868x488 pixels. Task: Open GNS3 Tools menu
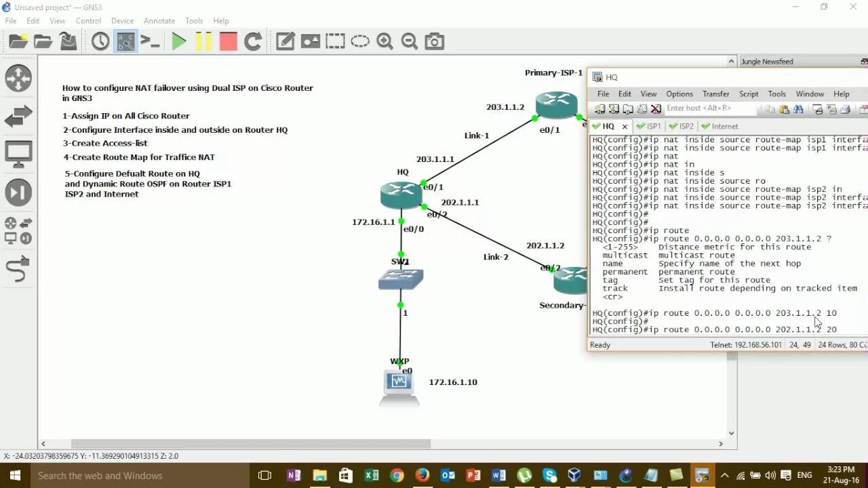pyautogui.click(x=194, y=21)
